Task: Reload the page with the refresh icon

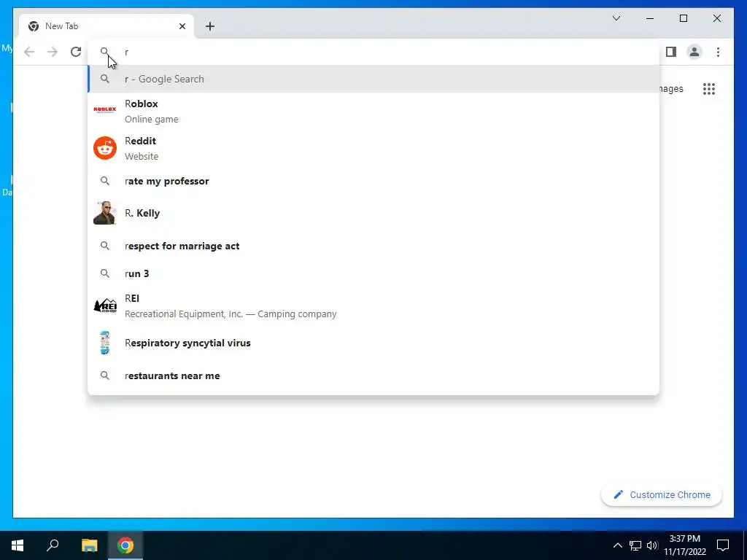Action: coord(76,52)
